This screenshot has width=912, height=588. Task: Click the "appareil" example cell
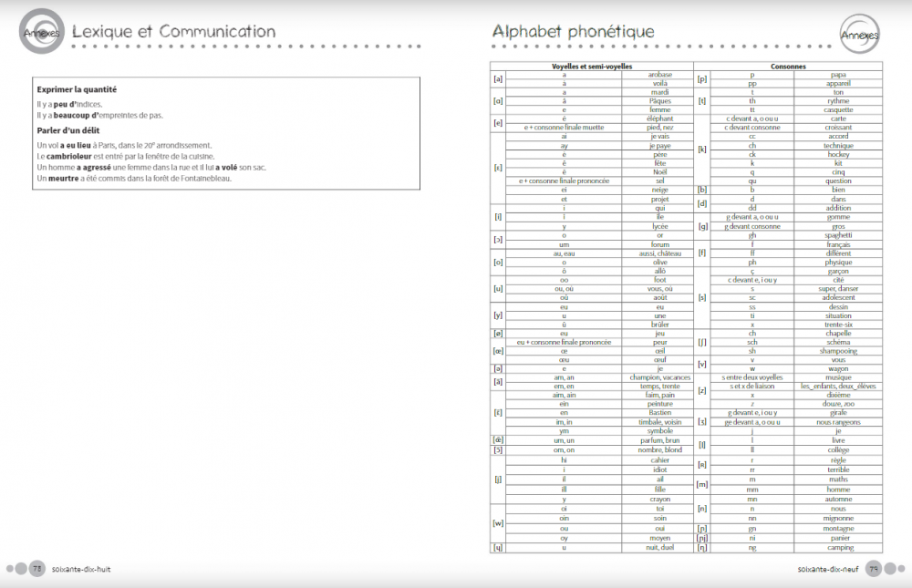pyautogui.click(x=838, y=83)
